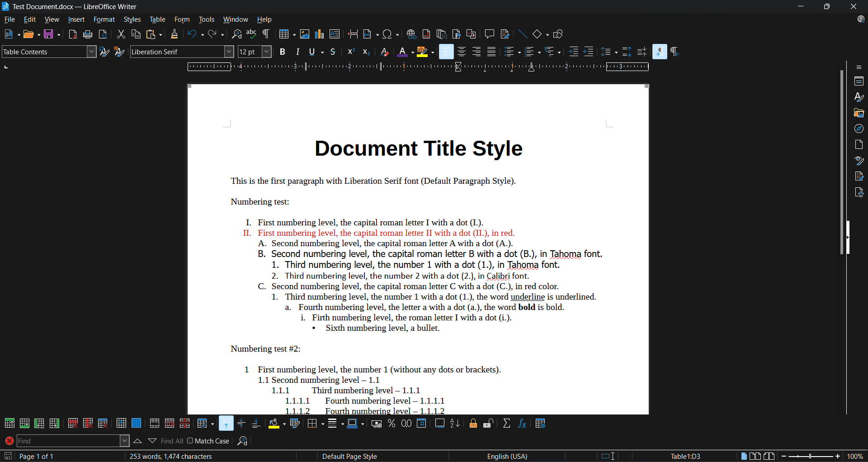The height and width of the screenshot is (462, 868).
Task: Run the spelling check icon
Action: pyautogui.click(x=251, y=34)
